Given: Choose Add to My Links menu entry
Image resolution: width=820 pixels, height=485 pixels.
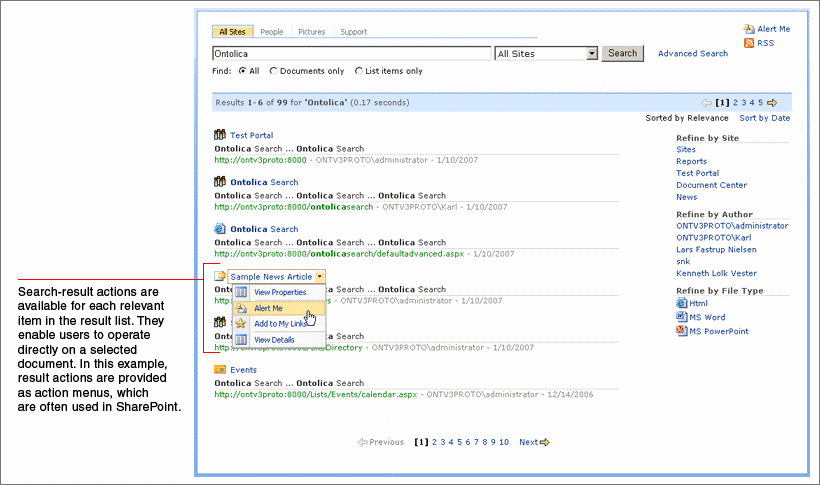Looking at the screenshot, I should pos(279,323).
